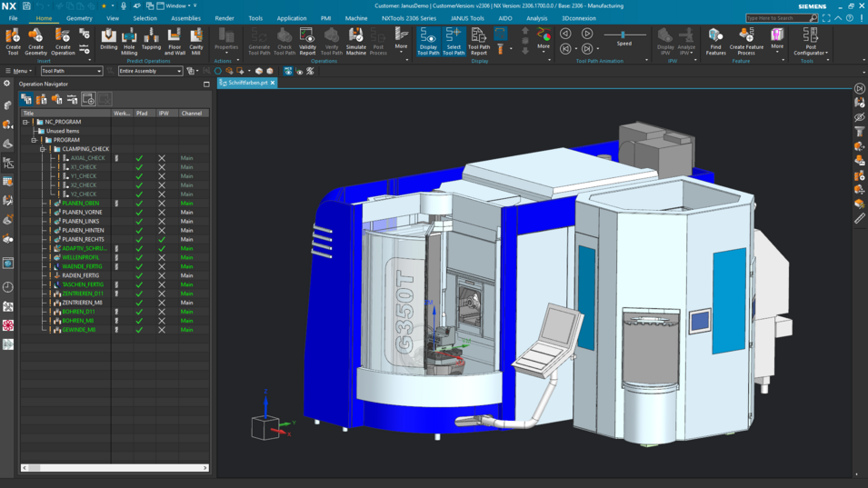Select the GEWINDE_M8 operation
The height and width of the screenshot is (488, 868).
coord(78,330)
